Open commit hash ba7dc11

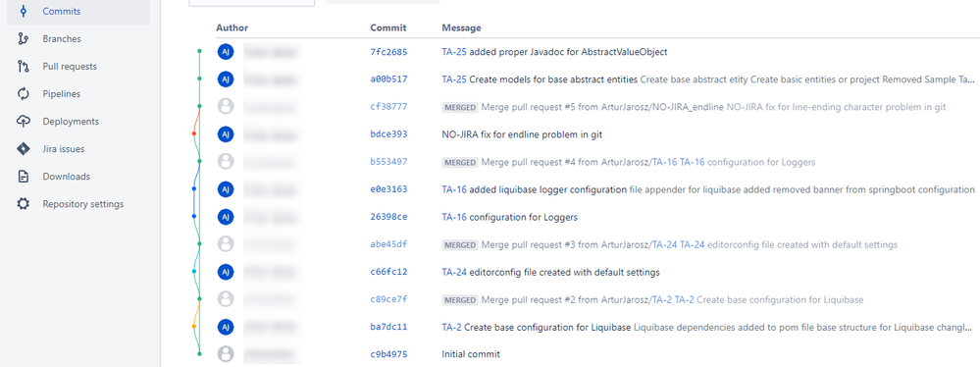(x=388, y=327)
